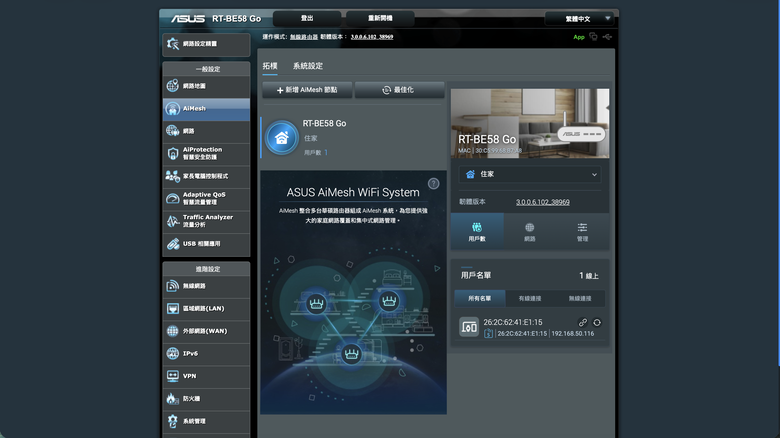The image size is (780, 438).
Task: Open Adaptive QoS 智慧流量管理
Action: (x=206, y=199)
